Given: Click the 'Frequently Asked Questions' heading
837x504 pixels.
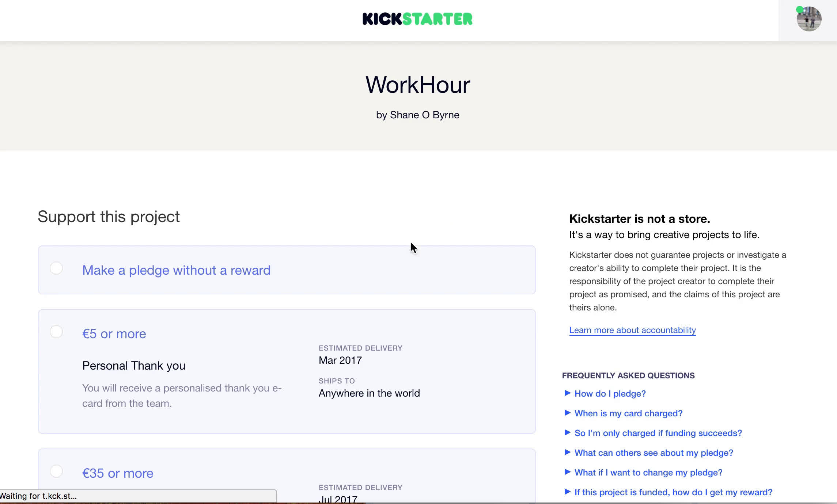Looking at the screenshot, I should tap(628, 375).
